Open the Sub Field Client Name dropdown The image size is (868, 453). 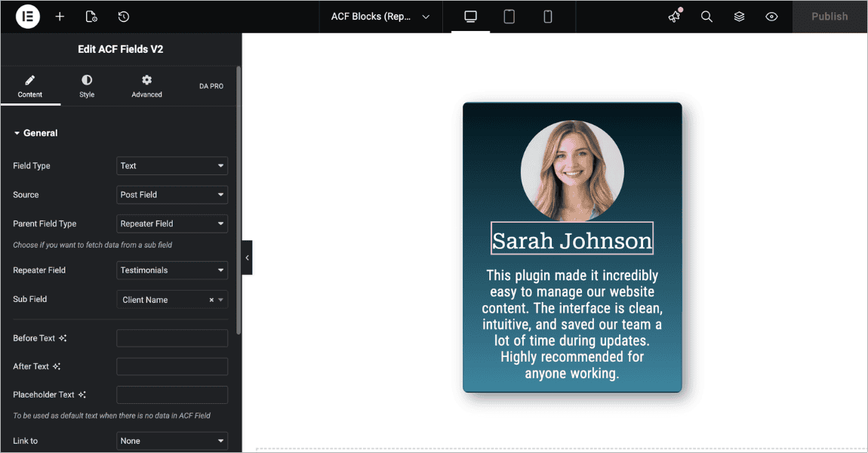click(x=172, y=300)
